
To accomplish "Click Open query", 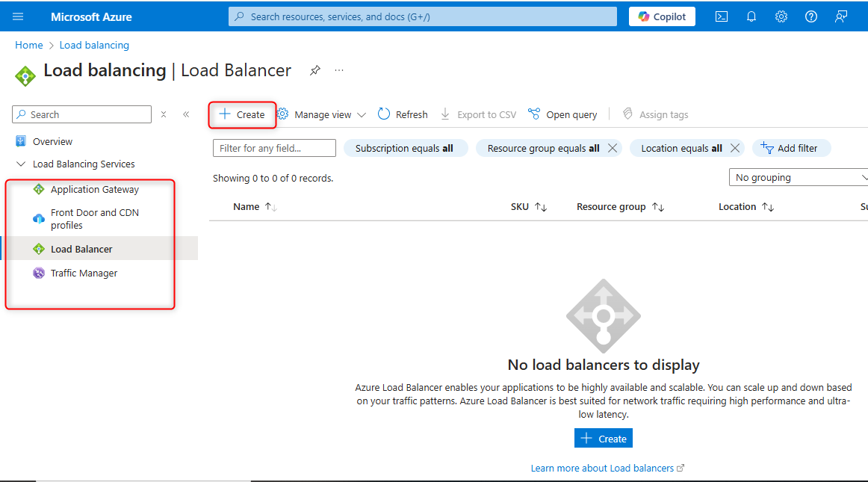I will click(562, 114).
